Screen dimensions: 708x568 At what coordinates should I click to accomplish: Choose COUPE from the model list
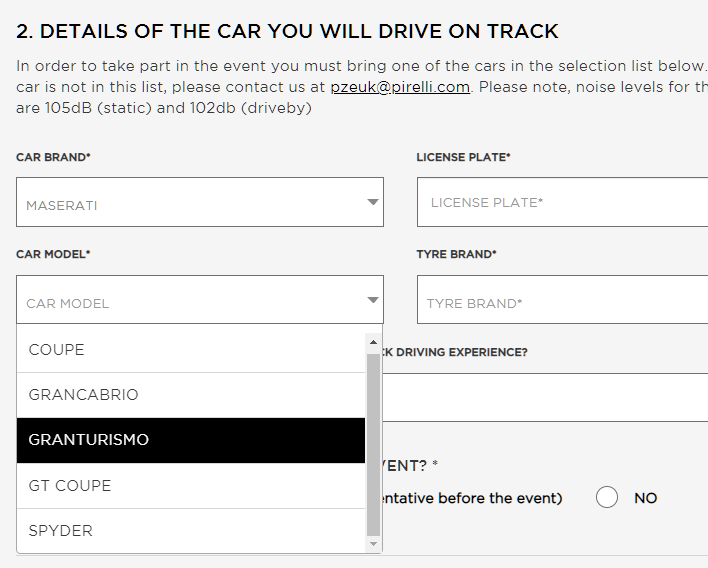(191, 350)
